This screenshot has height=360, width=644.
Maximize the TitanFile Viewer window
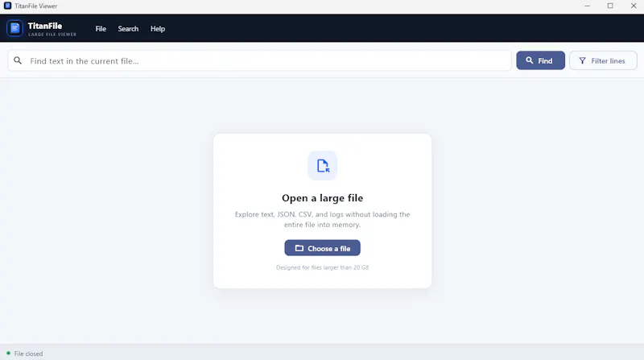tap(610, 6)
